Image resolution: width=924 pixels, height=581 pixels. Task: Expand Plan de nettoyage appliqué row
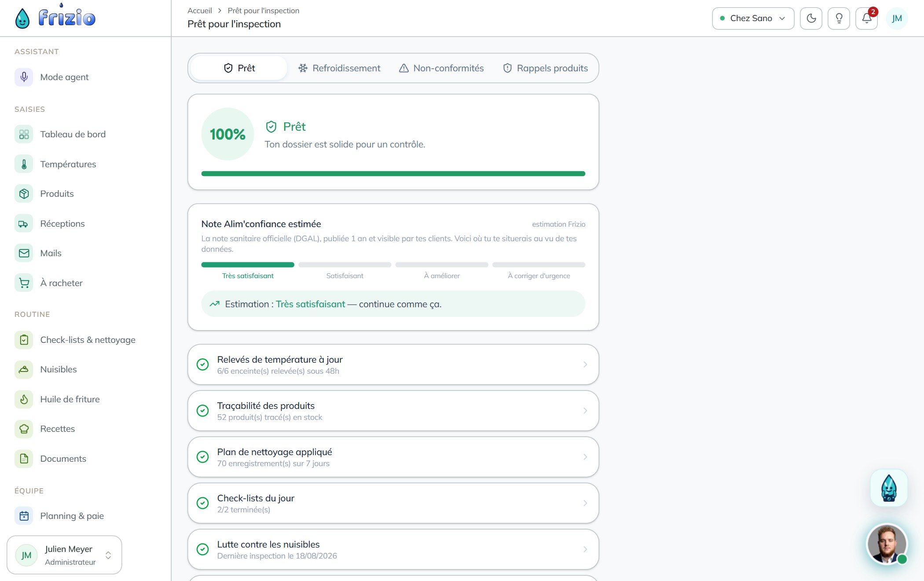pyautogui.click(x=393, y=457)
